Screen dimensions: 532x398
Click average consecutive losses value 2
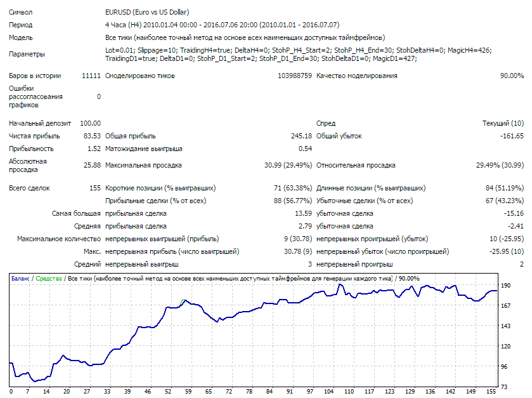pos(522,264)
